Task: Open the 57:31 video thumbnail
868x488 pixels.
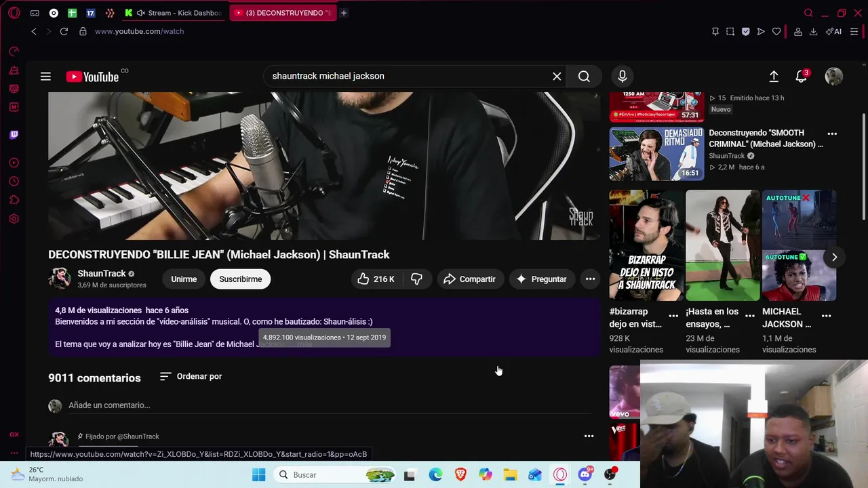Action: tap(656, 107)
